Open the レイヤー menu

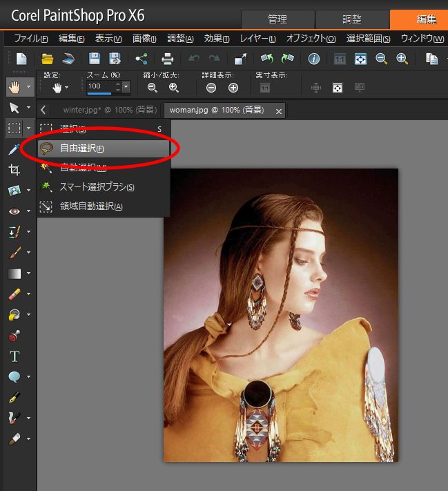pyautogui.click(x=258, y=39)
